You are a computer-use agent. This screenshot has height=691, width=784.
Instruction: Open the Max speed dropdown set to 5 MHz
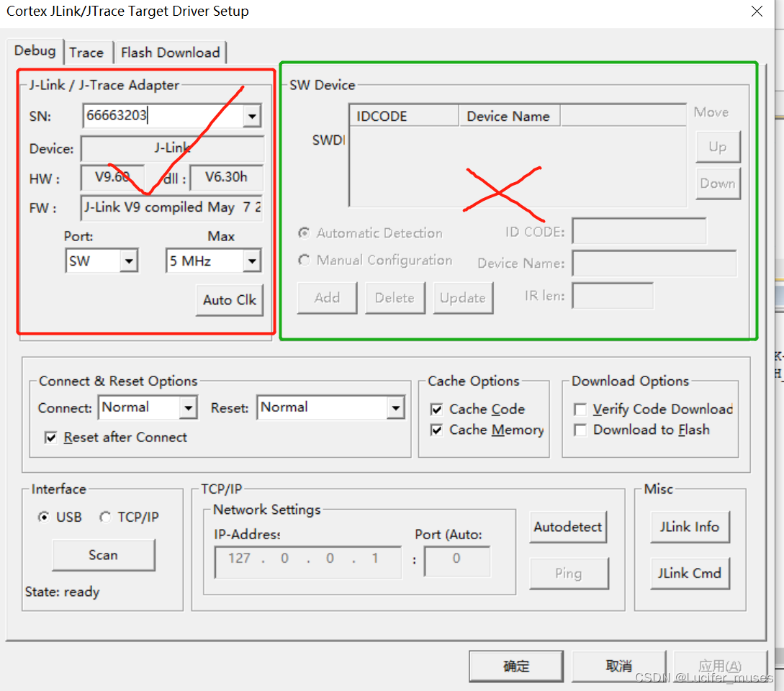pyautogui.click(x=251, y=261)
